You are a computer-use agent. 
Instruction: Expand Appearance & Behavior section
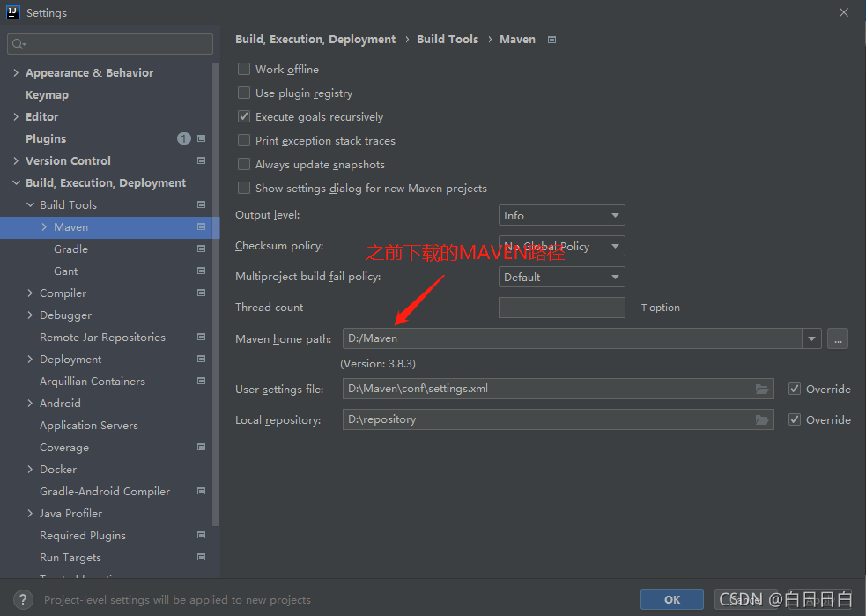coord(16,73)
